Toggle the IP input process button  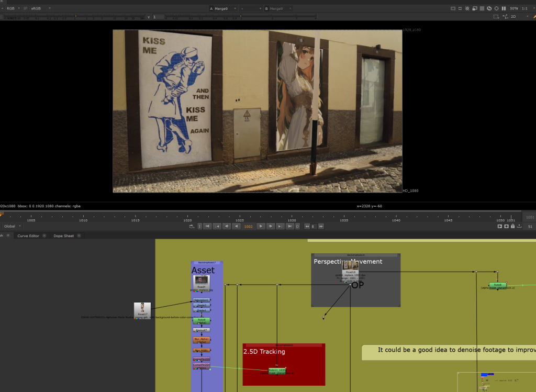tap(25, 8)
